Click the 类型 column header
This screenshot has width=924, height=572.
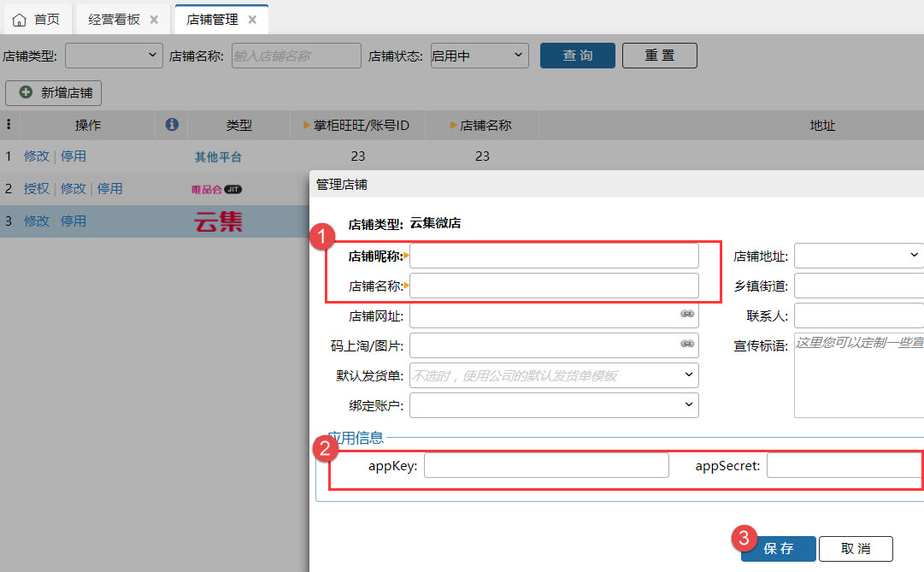(238, 125)
